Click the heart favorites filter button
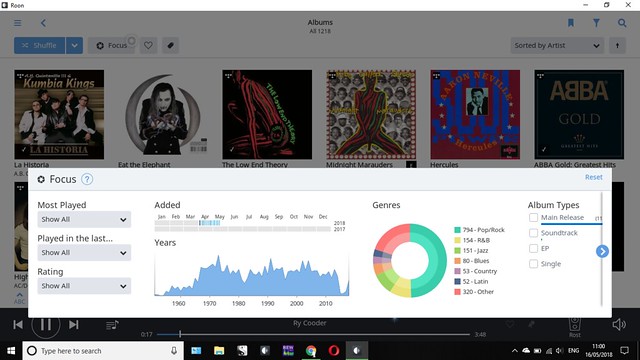Screen dimensions: 640x360 148,45
